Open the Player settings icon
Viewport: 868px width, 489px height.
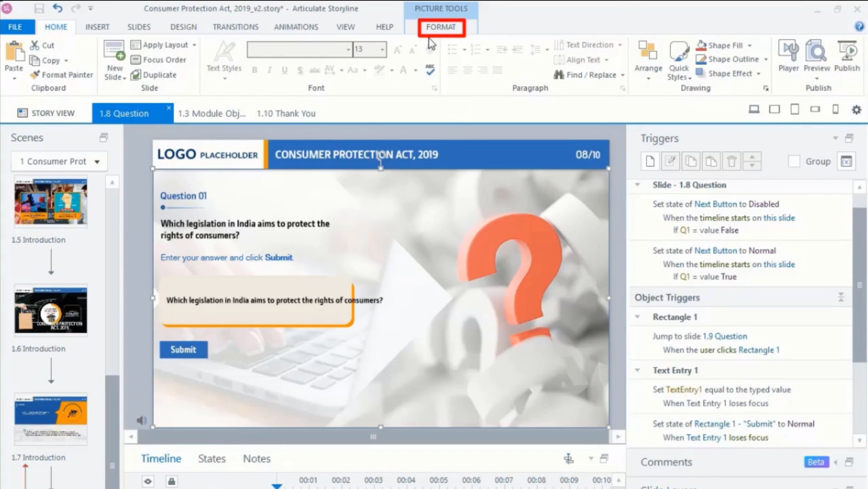[789, 52]
